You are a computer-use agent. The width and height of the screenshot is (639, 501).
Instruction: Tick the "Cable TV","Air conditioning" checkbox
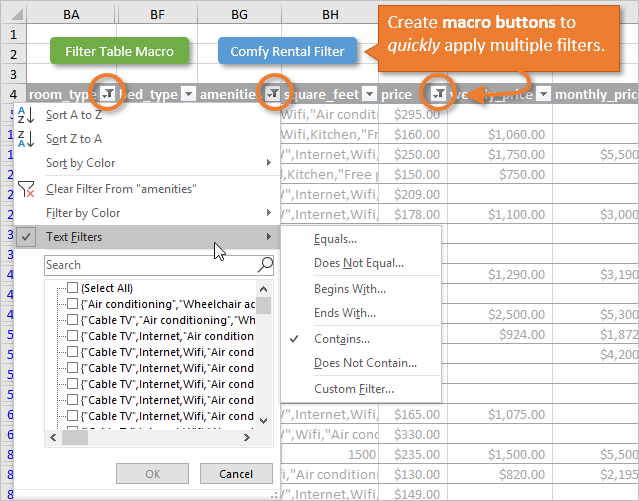click(x=72, y=320)
